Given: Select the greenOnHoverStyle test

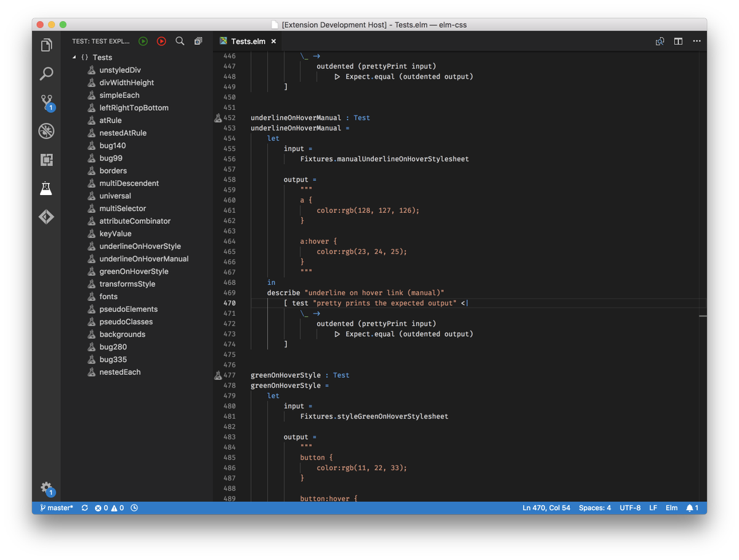Looking at the screenshot, I should (x=134, y=271).
